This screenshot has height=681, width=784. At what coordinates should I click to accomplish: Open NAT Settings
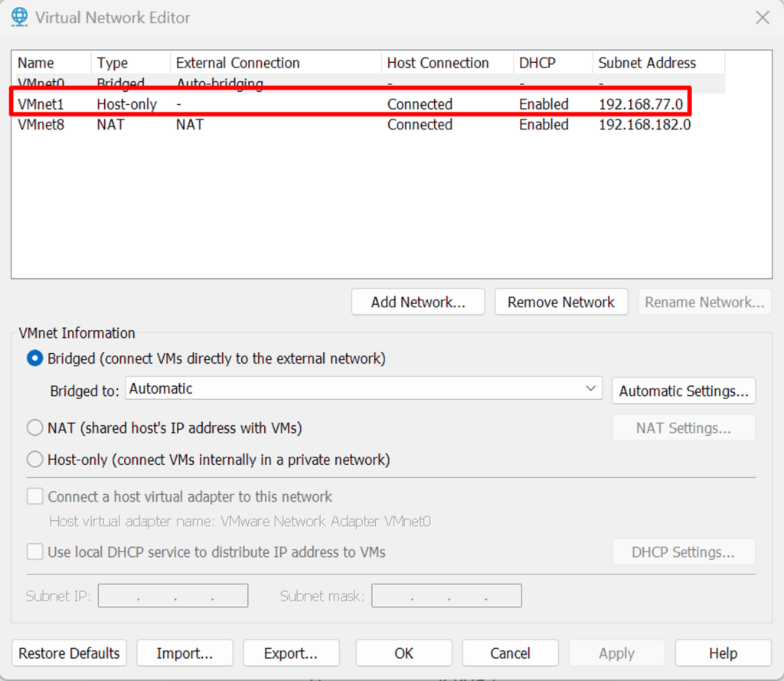pyautogui.click(x=684, y=427)
